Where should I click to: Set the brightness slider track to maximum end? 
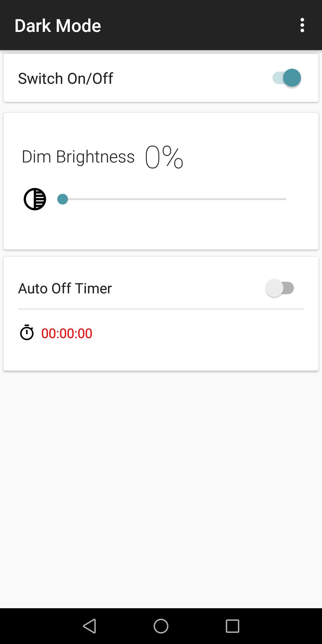pyautogui.click(x=285, y=199)
